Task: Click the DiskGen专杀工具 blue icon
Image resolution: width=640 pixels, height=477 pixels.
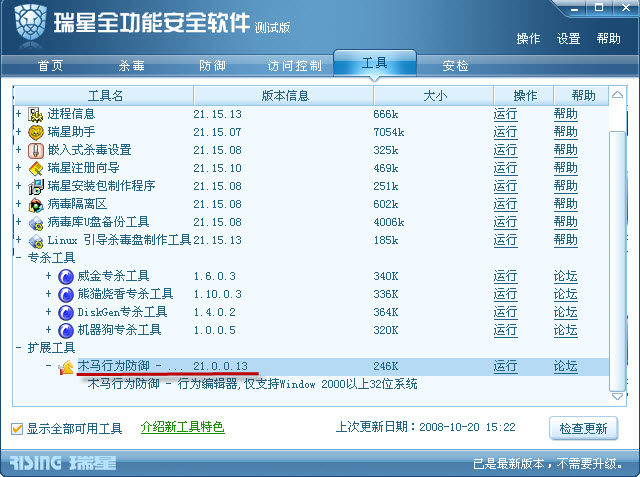Action: 66,313
